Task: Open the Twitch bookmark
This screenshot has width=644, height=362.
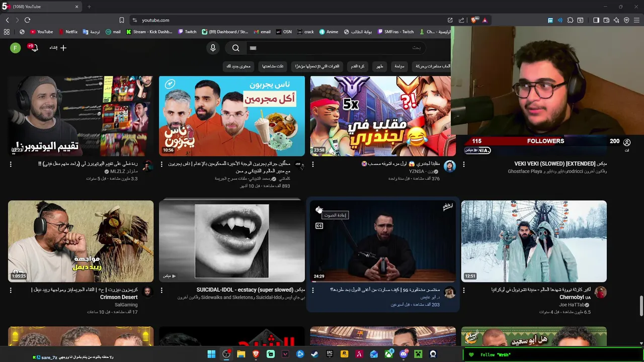Action: pyautogui.click(x=187, y=32)
